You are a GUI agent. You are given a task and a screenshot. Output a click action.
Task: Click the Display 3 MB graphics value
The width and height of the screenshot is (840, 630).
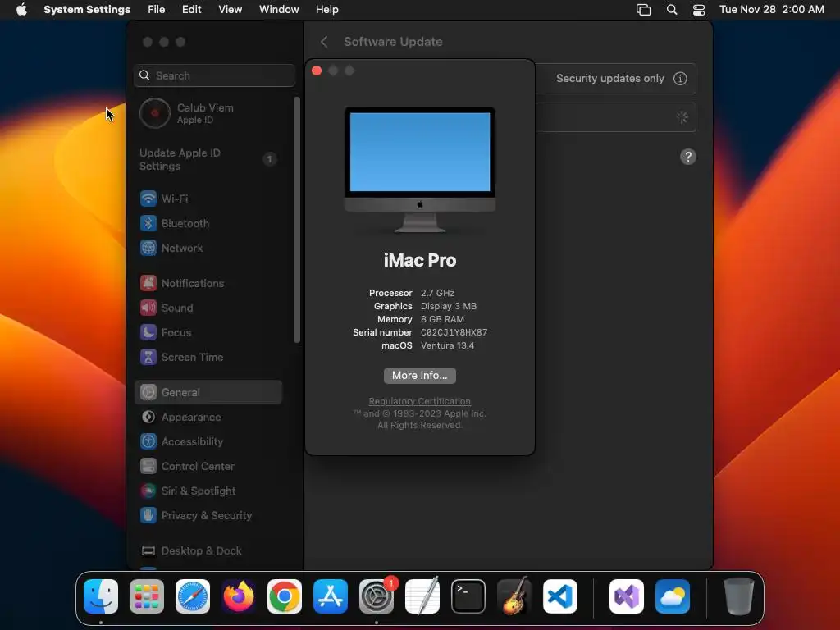(x=449, y=307)
